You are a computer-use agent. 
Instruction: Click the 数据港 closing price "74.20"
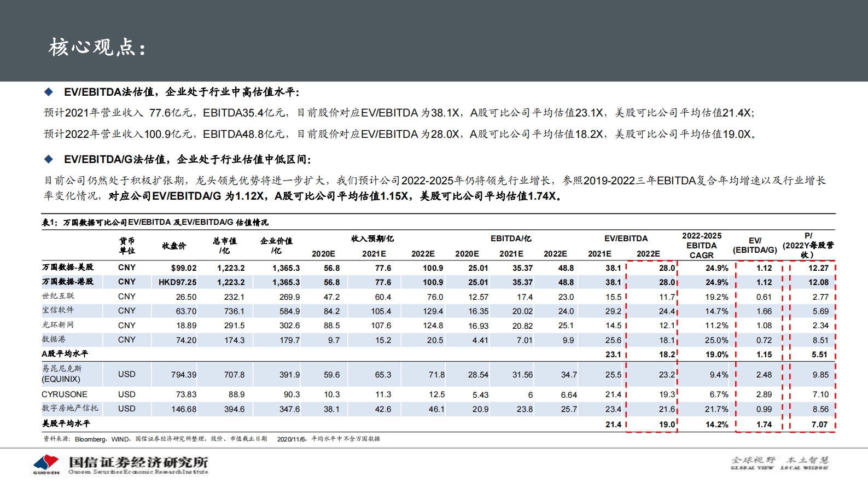(186, 340)
